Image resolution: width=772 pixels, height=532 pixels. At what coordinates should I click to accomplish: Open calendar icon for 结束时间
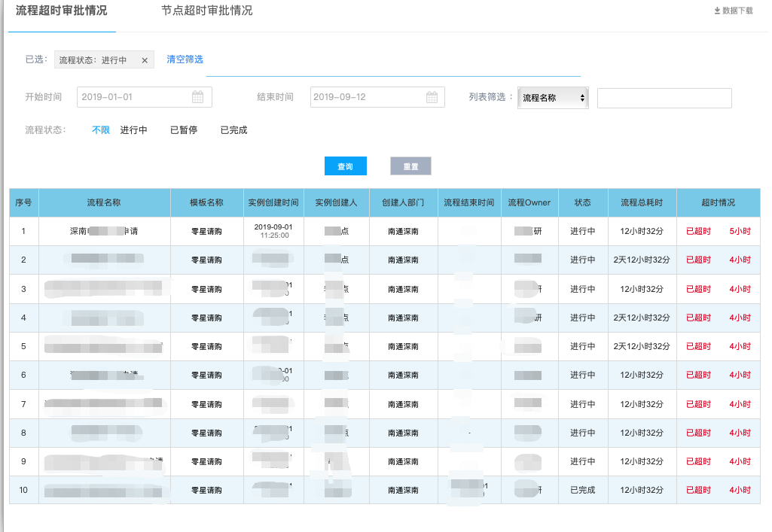[432, 97]
